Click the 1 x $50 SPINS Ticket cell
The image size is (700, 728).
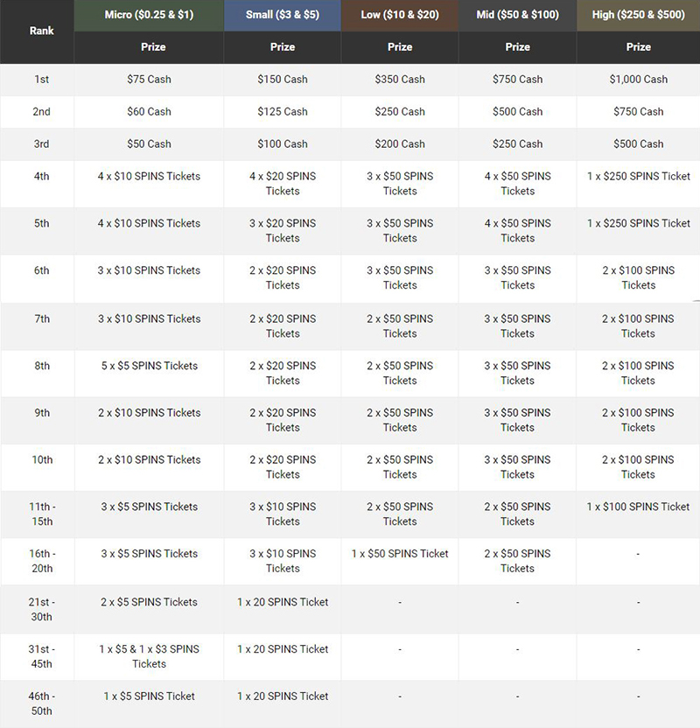(x=400, y=554)
